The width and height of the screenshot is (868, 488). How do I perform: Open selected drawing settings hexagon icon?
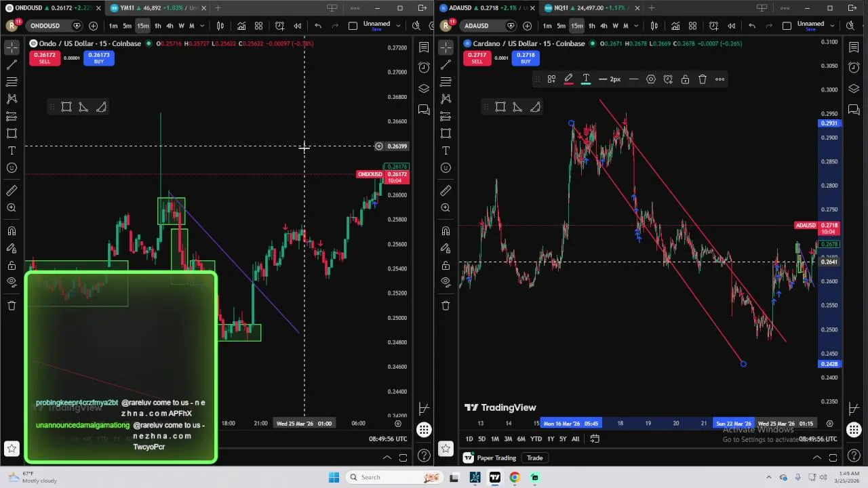click(x=651, y=79)
